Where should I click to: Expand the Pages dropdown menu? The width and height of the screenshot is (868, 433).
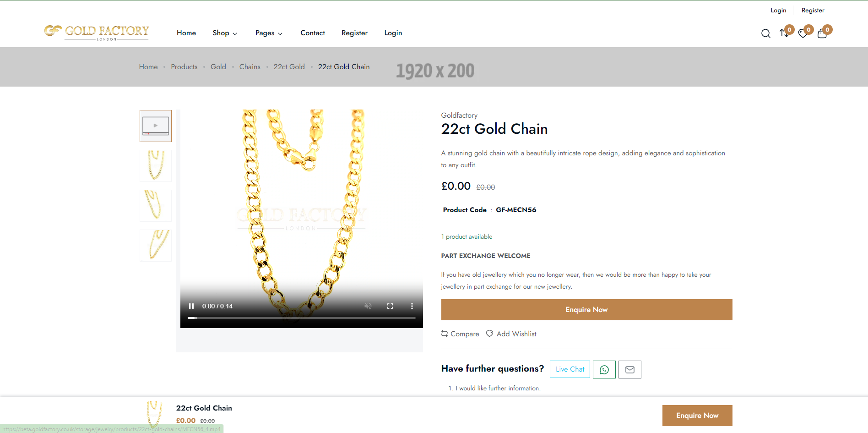269,33
